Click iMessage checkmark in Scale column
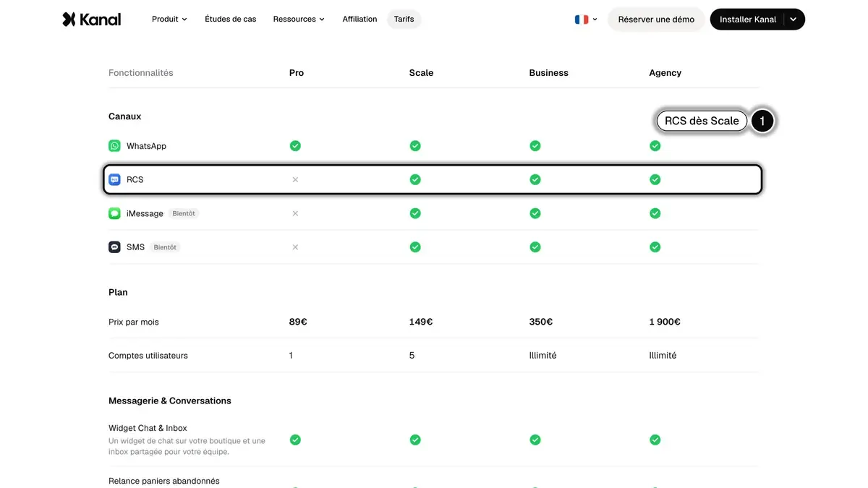868x488 pixels. 415,213
